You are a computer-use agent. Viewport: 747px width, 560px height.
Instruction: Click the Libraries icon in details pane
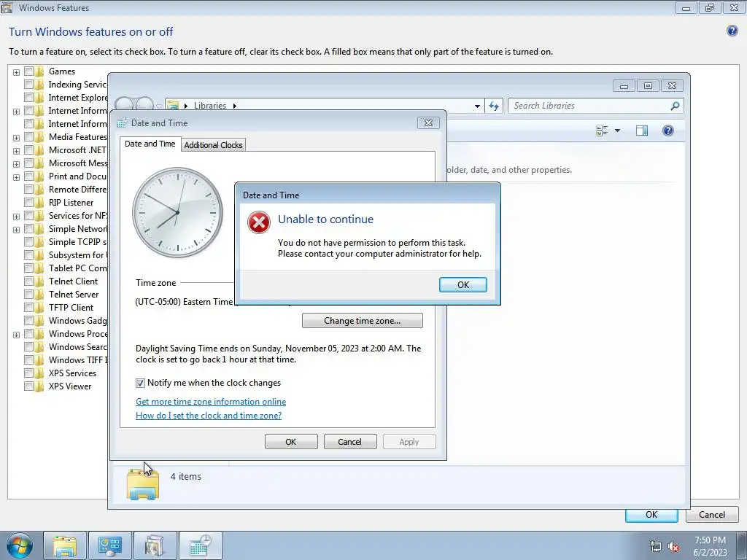point(143,484)
